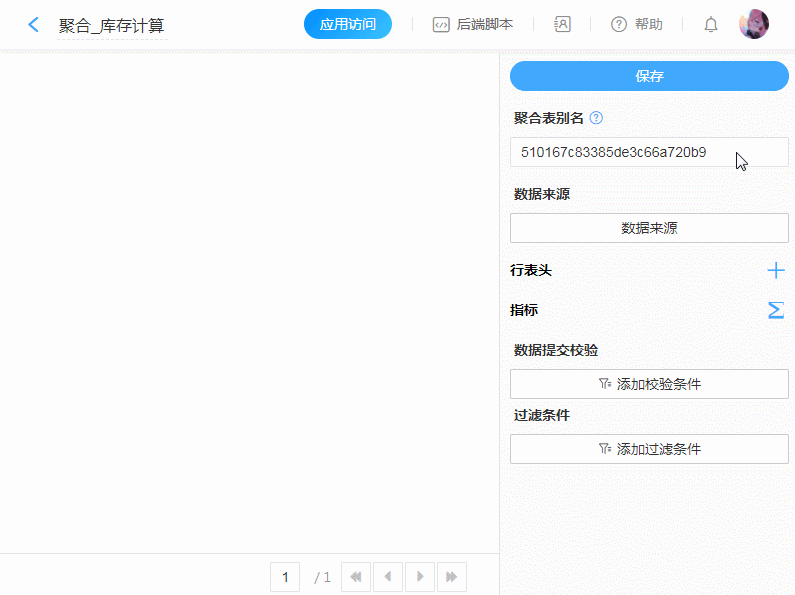Click 添加校验条件

649,384
